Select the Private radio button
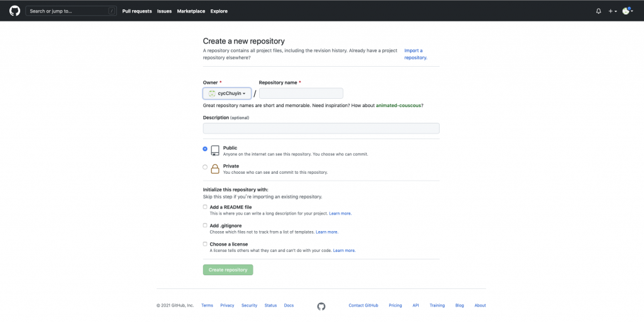The width and height of the screenshot is (644, 323). (205, 167)
